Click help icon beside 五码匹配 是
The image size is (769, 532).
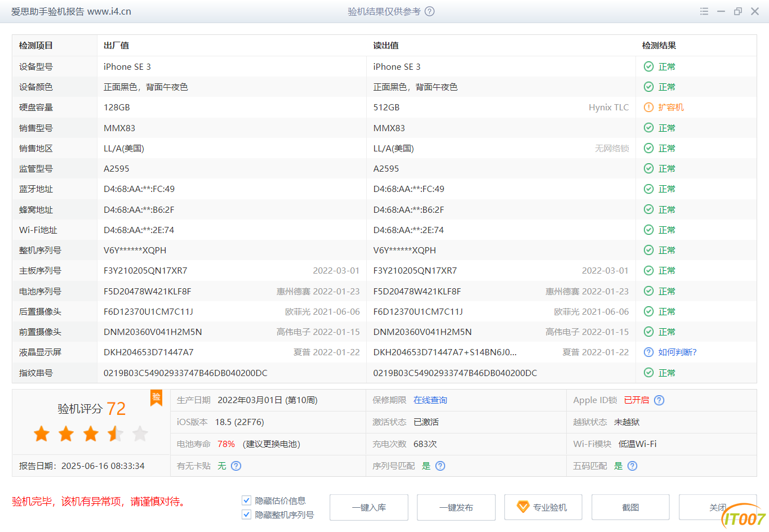633,466
